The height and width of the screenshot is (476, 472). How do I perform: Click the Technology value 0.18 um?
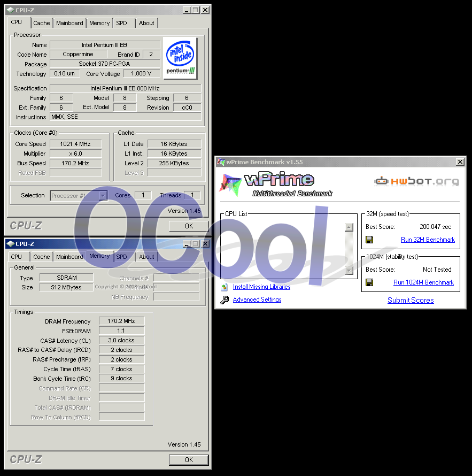pos(65,73)
